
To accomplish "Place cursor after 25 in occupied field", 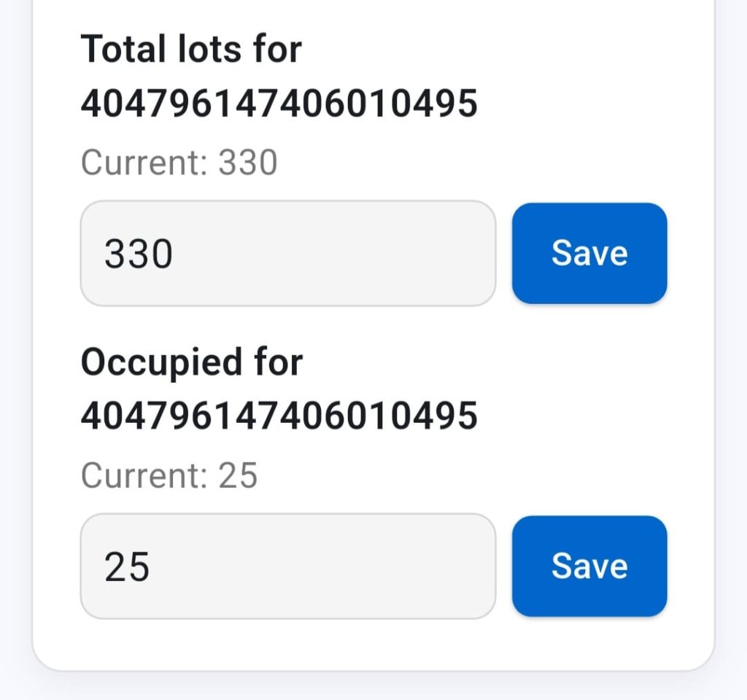I will [152, 567].
